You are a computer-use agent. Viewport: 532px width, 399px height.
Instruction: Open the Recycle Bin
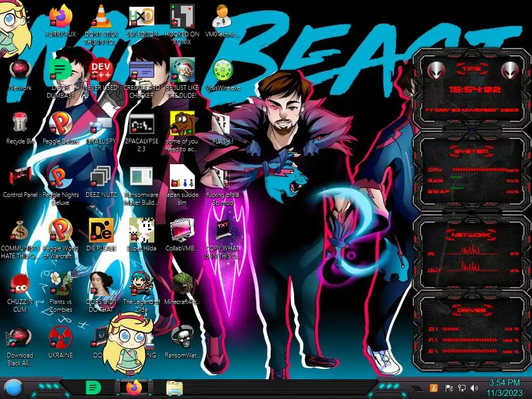[20, 123]
